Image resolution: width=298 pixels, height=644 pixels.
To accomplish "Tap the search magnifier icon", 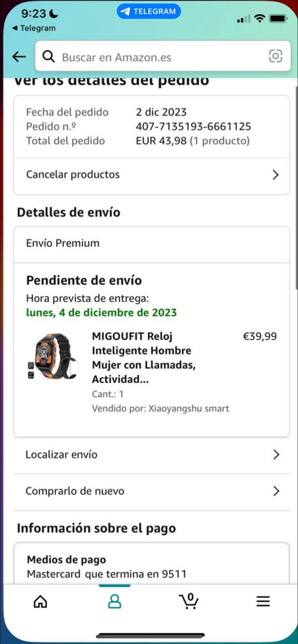I will [x=49, y=56].
